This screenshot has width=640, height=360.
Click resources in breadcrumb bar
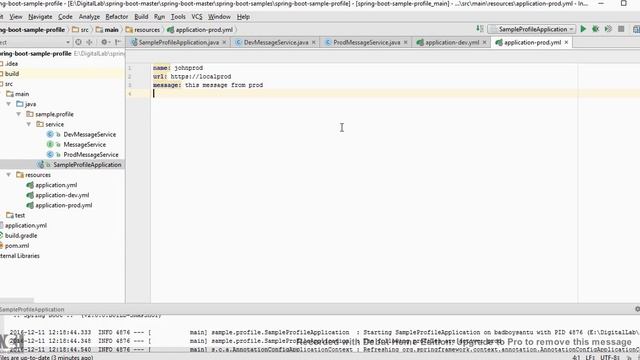click(x=143, y=29)
